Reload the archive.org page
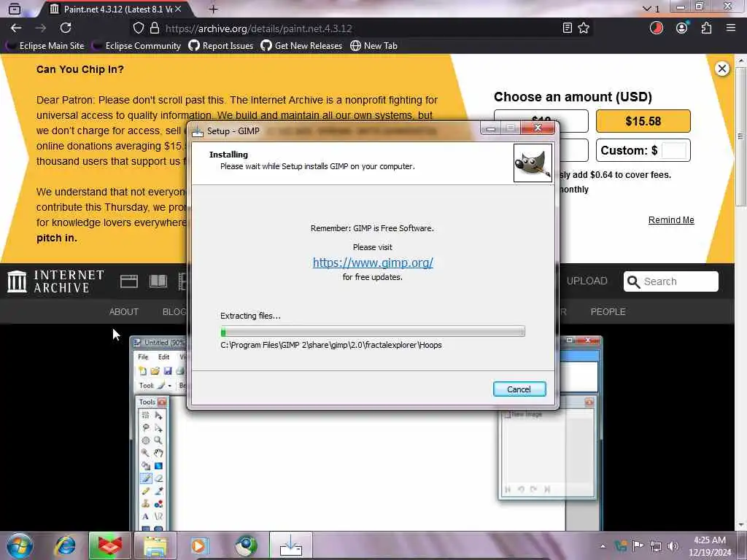 (66, 28)
